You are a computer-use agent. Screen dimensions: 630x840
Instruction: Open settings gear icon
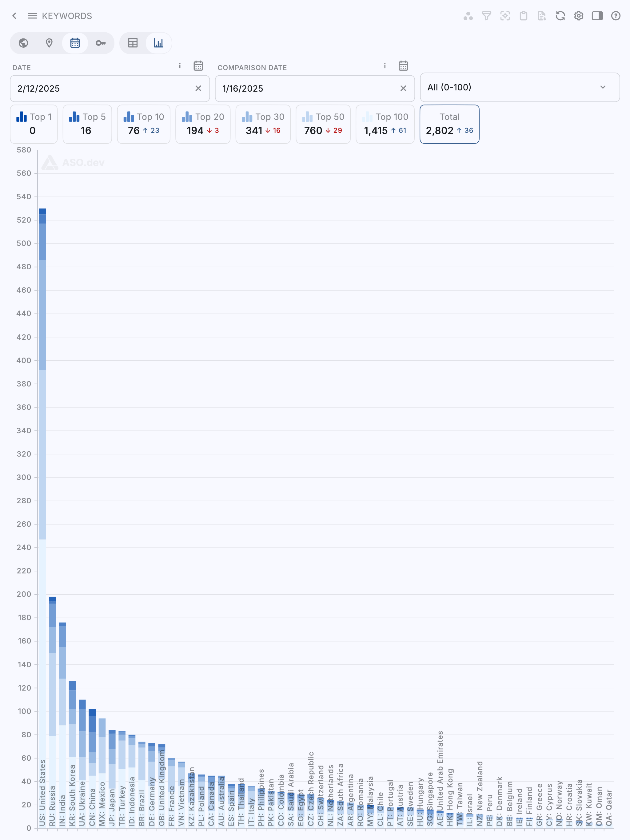point(578,16)
